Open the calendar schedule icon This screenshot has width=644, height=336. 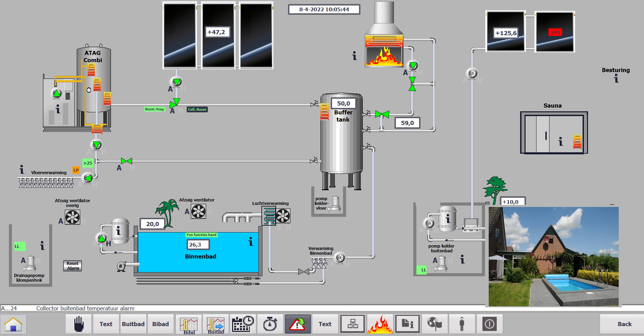click(243, 324)
